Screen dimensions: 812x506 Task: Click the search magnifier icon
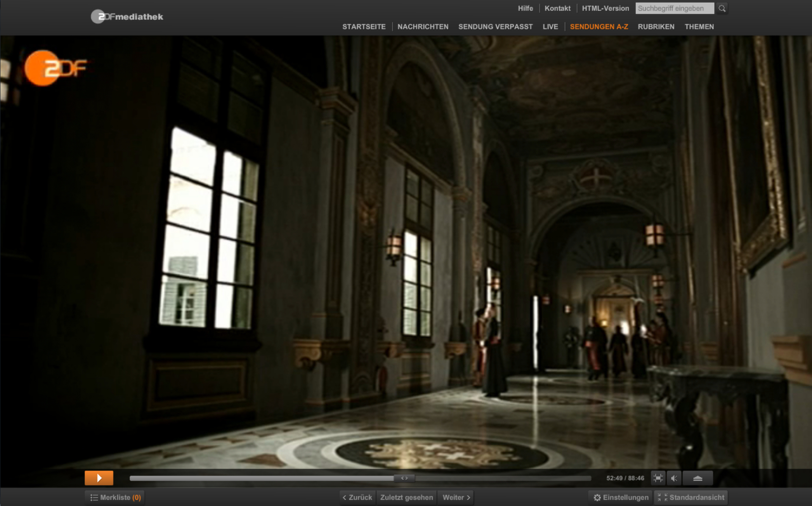722,8
